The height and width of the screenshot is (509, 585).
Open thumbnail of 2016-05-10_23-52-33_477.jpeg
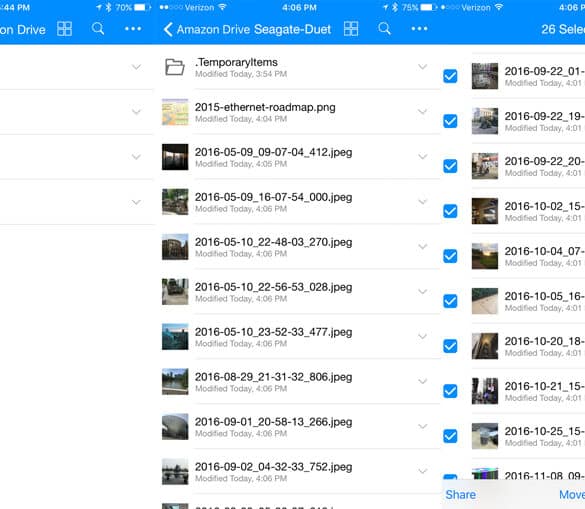coord(175,337)
